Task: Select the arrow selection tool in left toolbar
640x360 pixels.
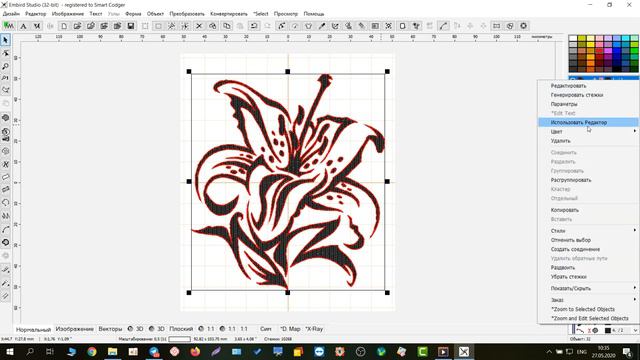Action: (x=5, y=40)
